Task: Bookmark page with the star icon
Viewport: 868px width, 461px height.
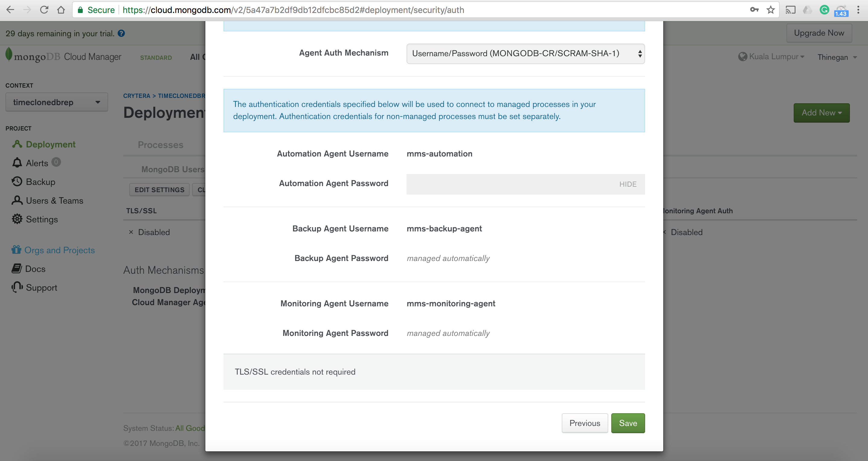Action: point(771,10)
